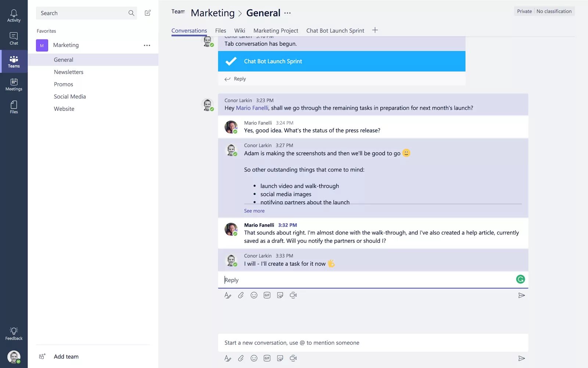Open Grammarly icon in the reply field
Image resolution: width=588 pixels, height=368 pixels.
(x=520, y=279)
